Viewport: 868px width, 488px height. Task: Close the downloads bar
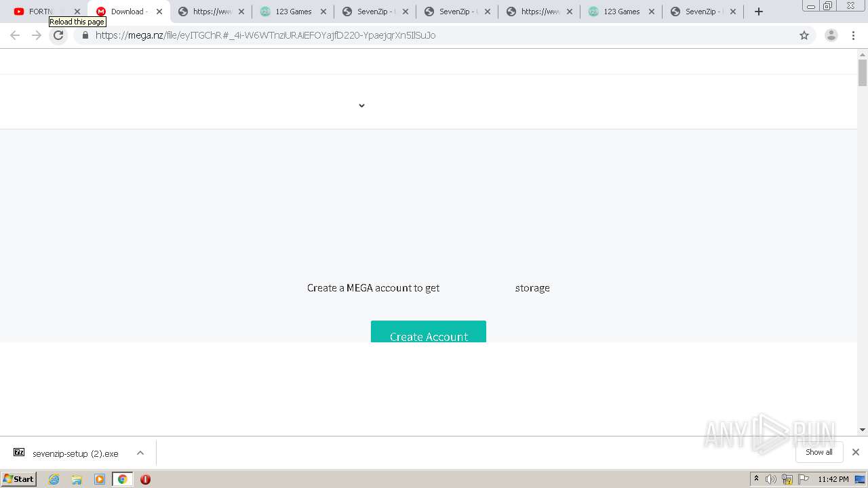(856, 452)
